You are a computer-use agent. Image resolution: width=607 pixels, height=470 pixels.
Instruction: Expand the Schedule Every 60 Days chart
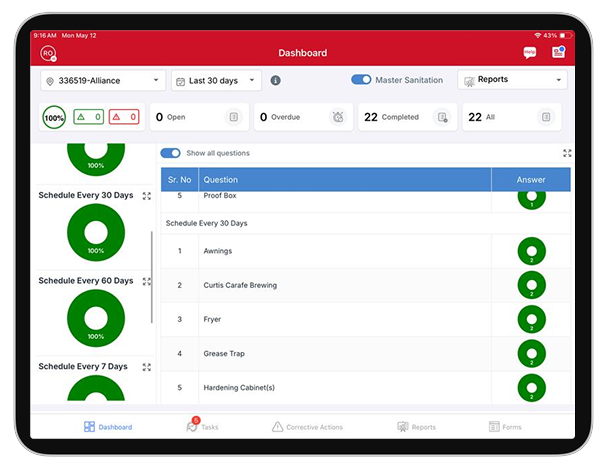click(x=147, y=281)
